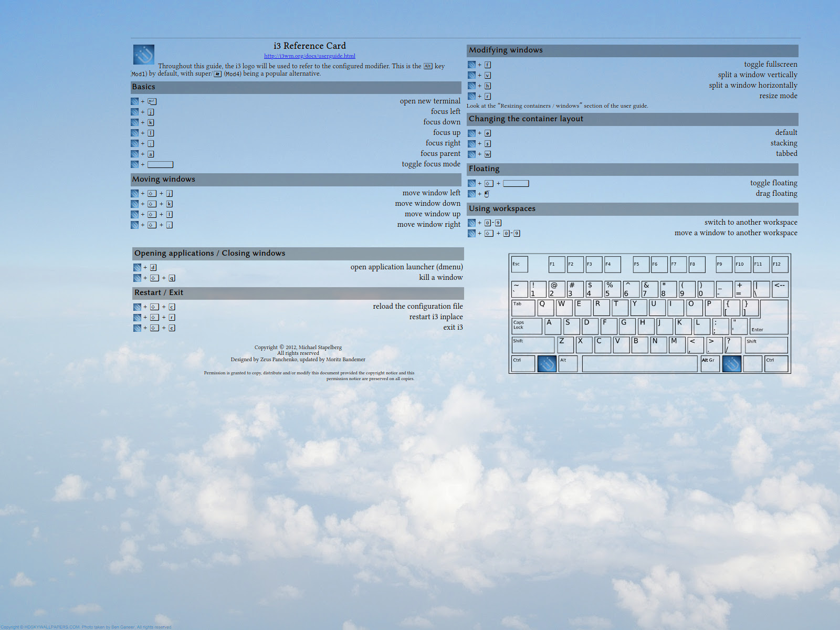Click the 'q' key icon for kill a window
This screenshot has height=630, width=840.
[x=172, y=278]
